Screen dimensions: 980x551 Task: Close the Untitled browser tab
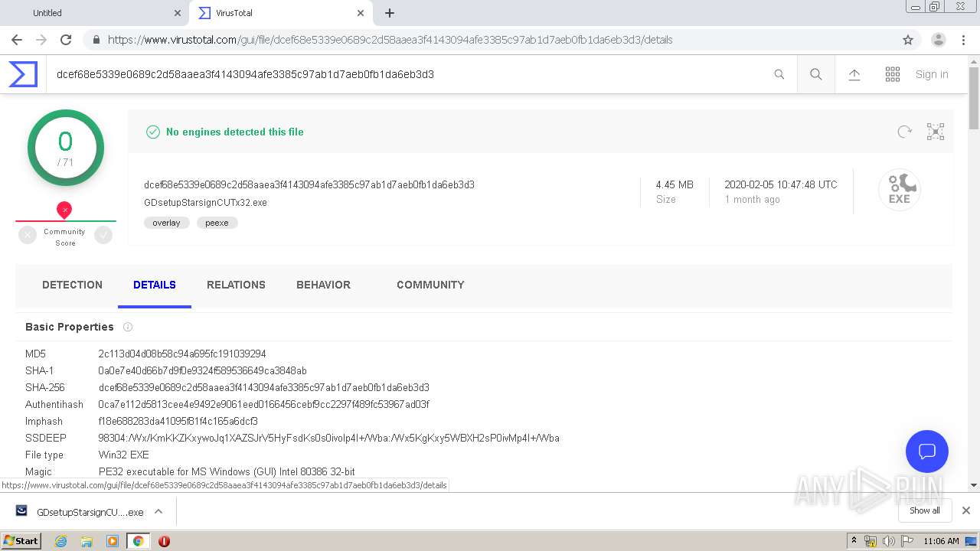coord(178,13)
